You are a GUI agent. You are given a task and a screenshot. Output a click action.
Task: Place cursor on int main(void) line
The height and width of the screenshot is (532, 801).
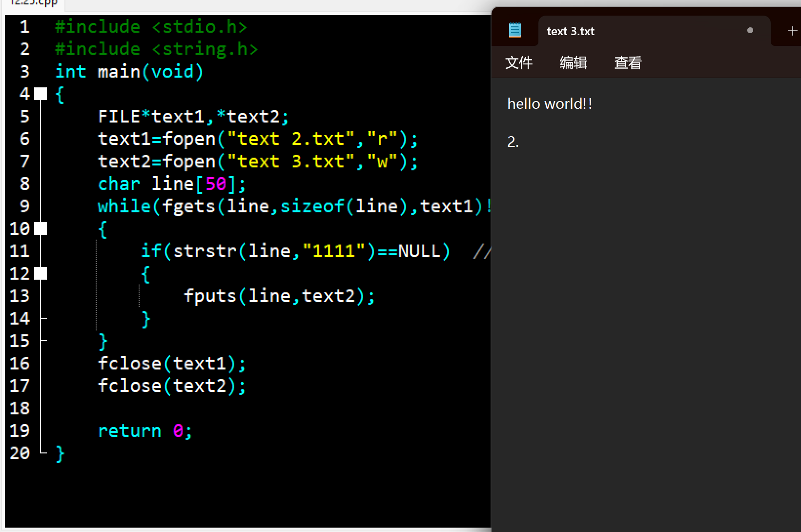[x=129, y=72]
